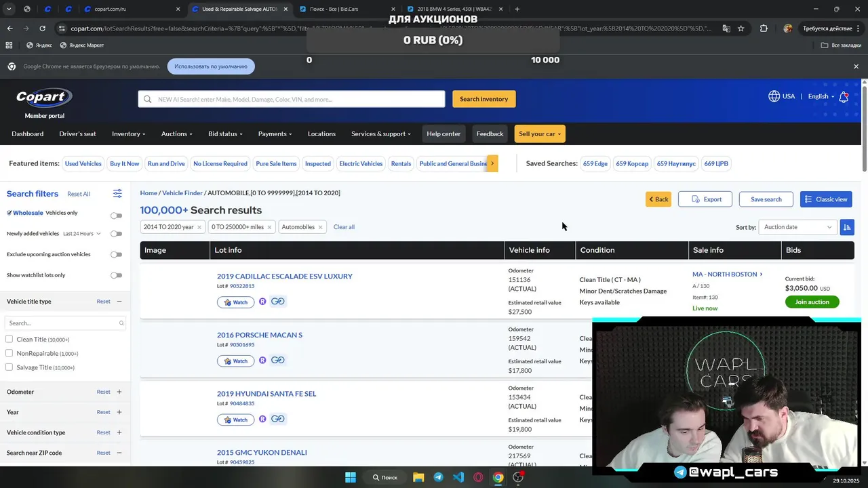Click the R icon for Cadillac Escalade lot
868x488 pixels.
pos(262,302)
